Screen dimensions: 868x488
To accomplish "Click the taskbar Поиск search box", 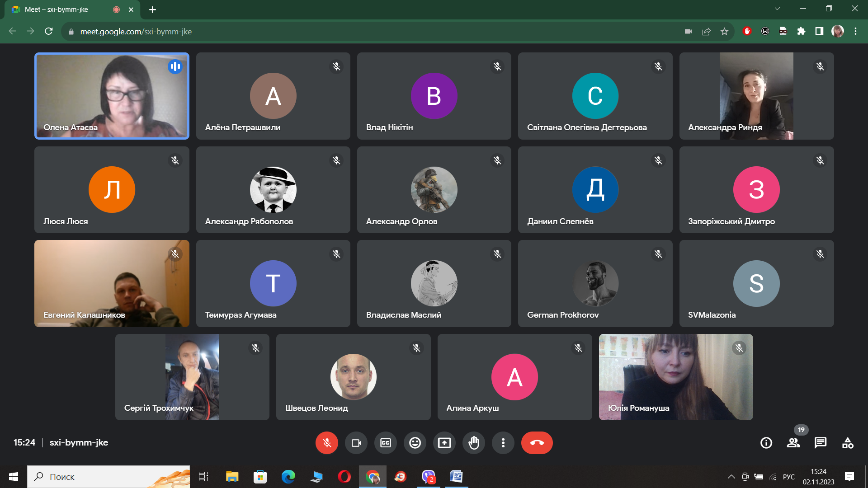I will pyautogui.click(x=108, y=477).
